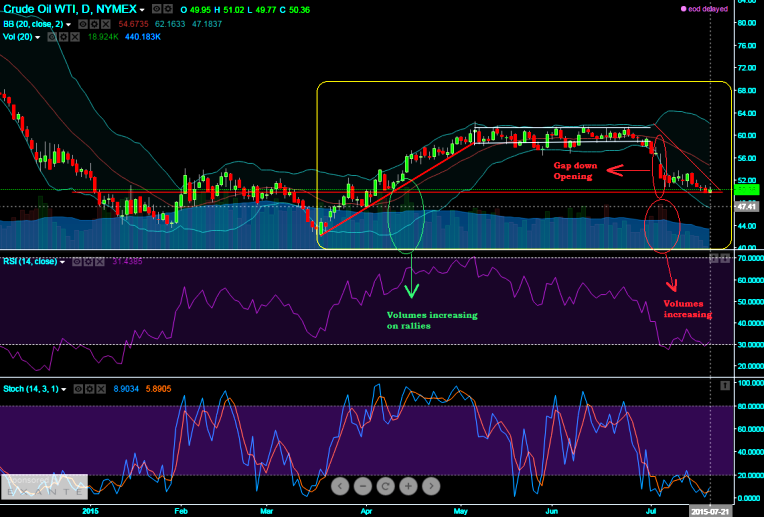
Task: Remove the BB (20, close, 2) indicator
Action: 106,24
